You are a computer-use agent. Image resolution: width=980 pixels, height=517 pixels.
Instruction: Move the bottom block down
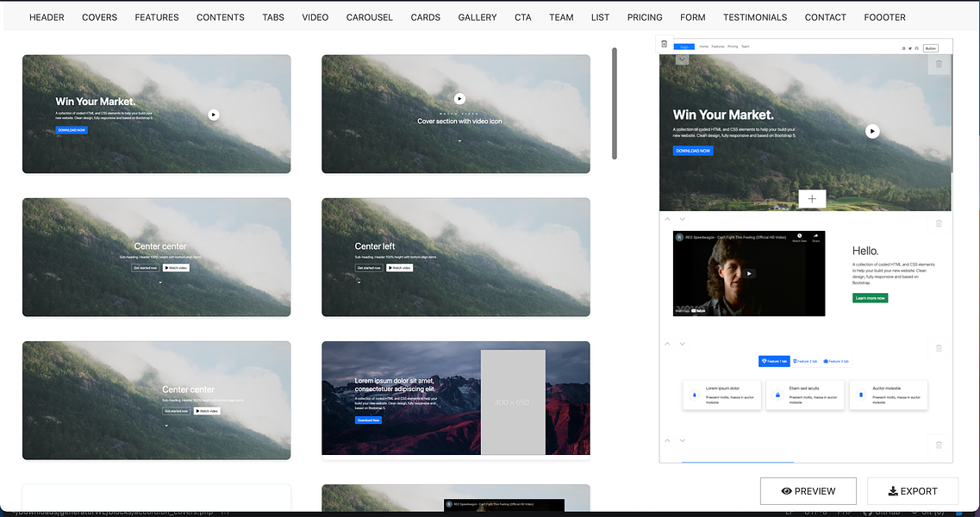pyautogui.click(x=683, y=440)
